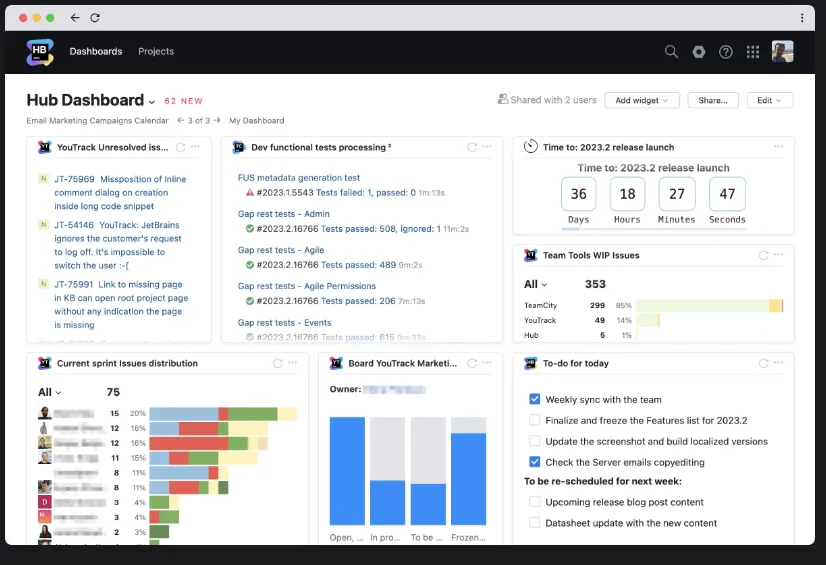Screen dimensions: 826x565
Task: Open Gap rest tests - Agile link
Action: pyautogui.click(x=281, y=250)
